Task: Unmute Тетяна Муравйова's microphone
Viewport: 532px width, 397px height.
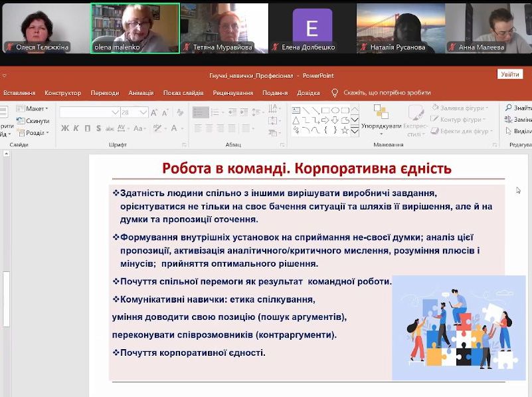Action: (186, 47)
